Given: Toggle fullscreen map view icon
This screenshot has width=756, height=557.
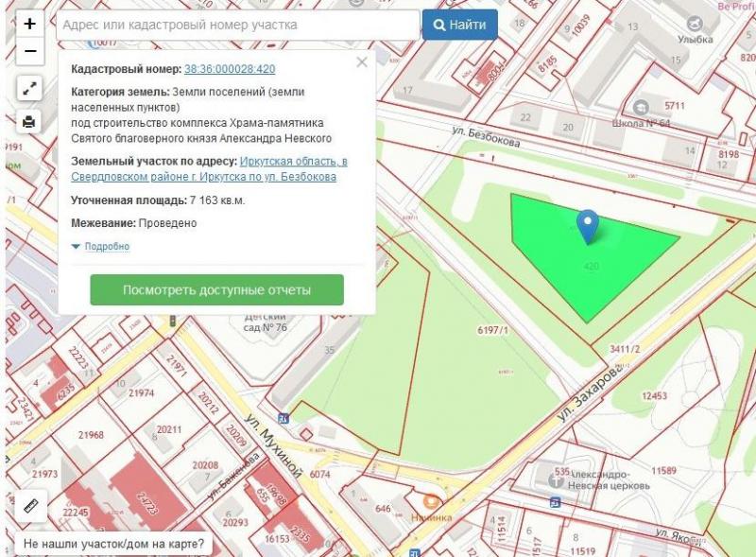Looking at the screenshot, I should pyautogui.click(x=29, y=88).
